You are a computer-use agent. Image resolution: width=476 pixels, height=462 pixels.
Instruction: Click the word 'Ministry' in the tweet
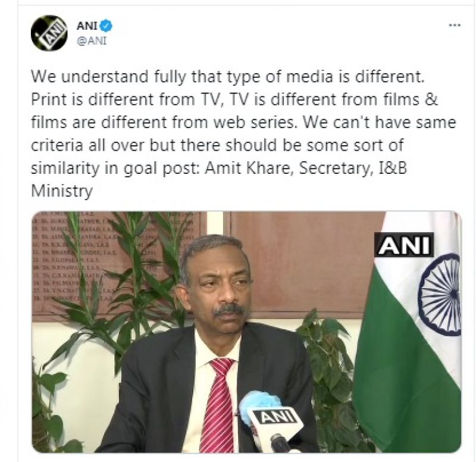click(x=62, y=191)
